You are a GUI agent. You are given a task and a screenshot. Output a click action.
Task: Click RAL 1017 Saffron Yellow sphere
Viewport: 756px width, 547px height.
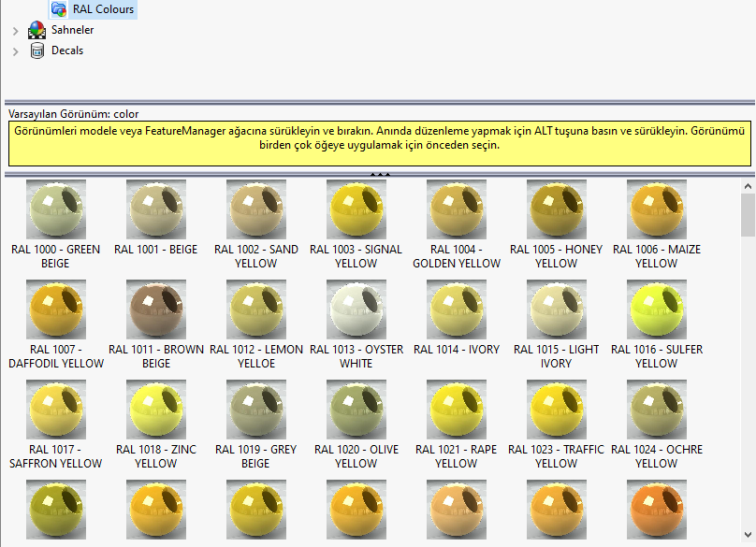click(57, 410)
